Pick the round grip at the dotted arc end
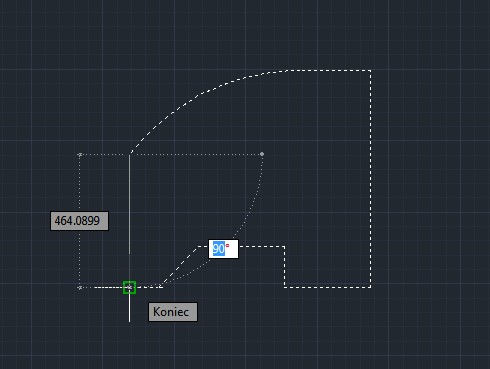Screen dimensions: 490x369 (262, 154)
